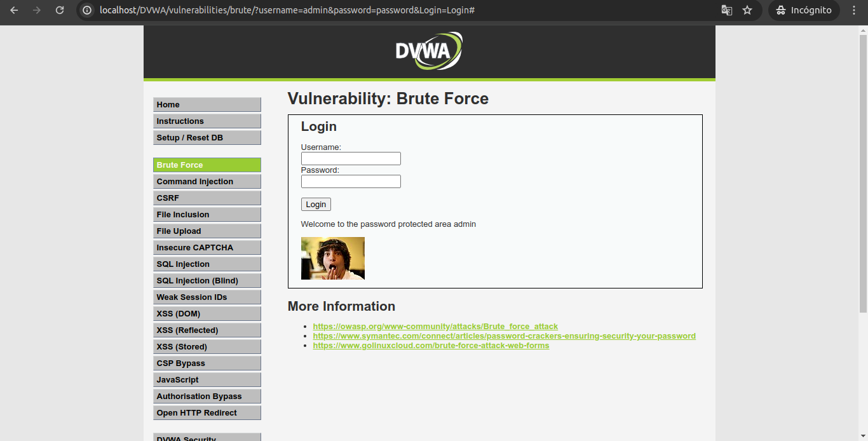Open File Inclusion page
868x441 pixels.
tap(207, 215)
